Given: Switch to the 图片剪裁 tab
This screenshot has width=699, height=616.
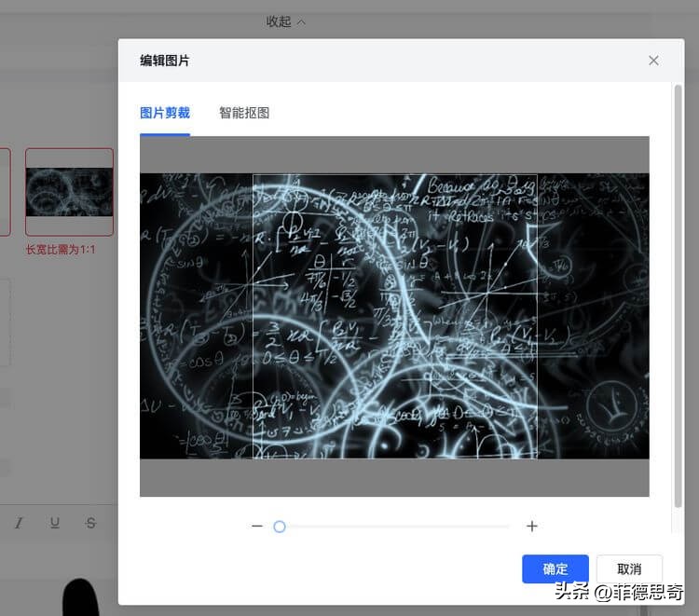Looking at the screenshot, I should pos(165,113).
